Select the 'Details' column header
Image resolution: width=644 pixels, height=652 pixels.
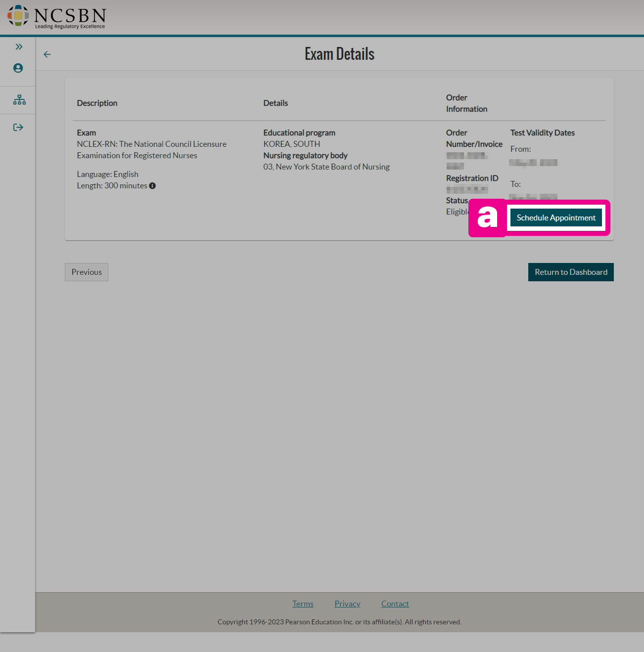tap(276, 103)
